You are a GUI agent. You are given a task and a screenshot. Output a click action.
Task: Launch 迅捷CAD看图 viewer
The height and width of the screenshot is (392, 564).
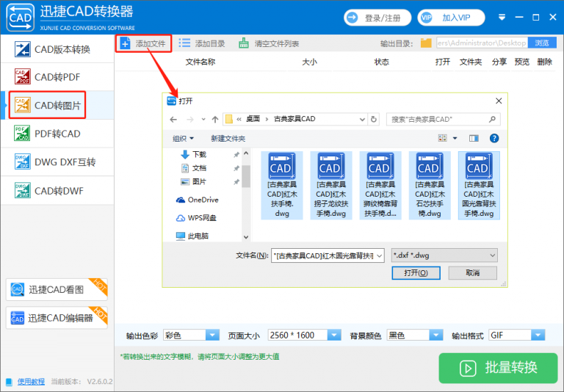tap(57, 289)
